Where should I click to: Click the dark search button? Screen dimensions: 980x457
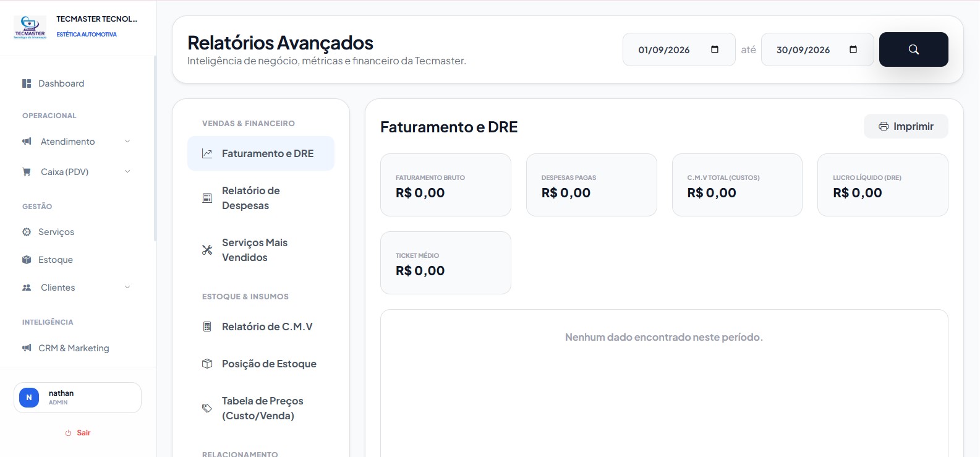click(x=913, y=49)
